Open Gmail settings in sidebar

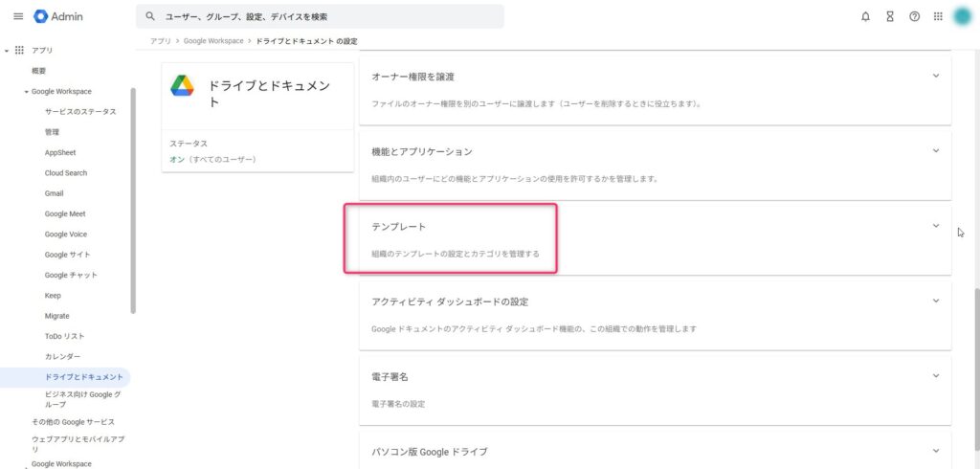[54, 194]
